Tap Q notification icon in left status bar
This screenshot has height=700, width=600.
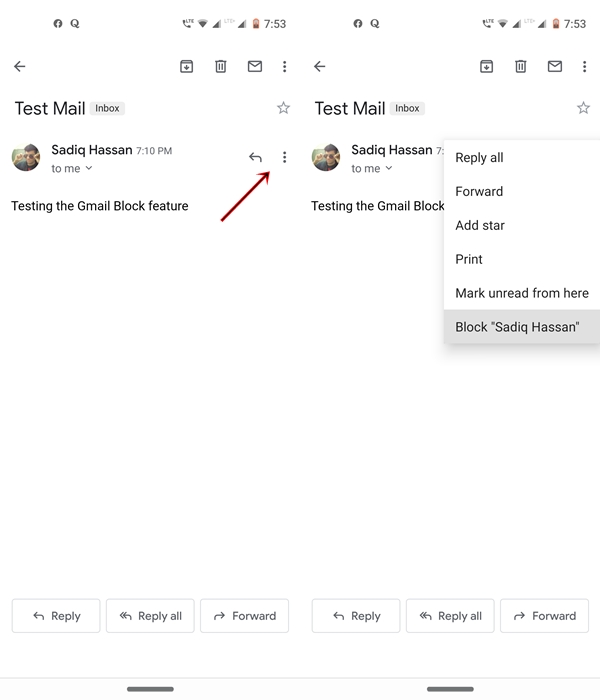click(x=75, y=23)
